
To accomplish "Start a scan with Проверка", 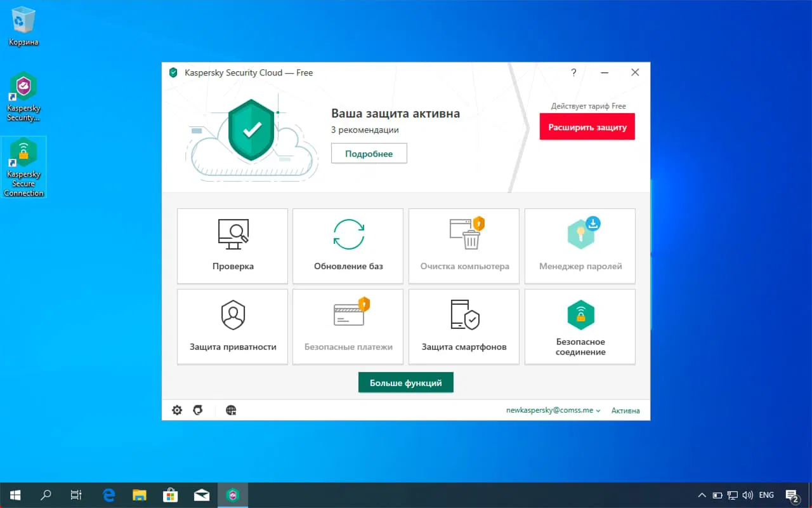I will (x=232, y=246).
